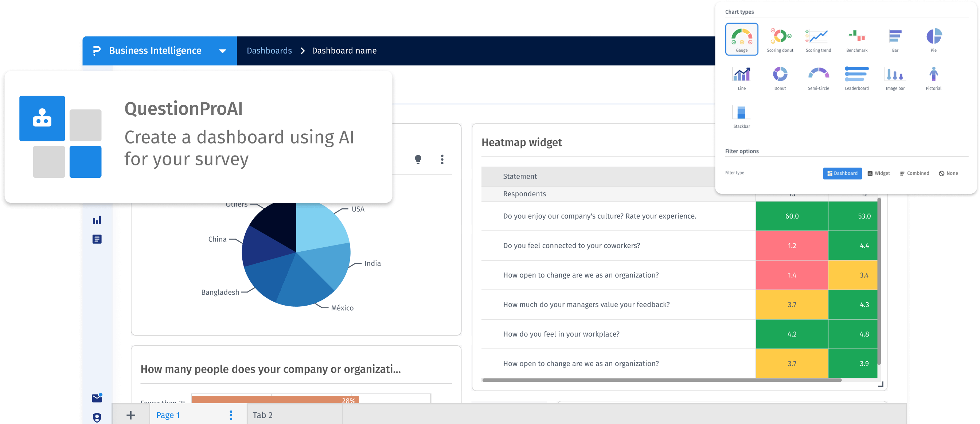Set filter type to Widget
The image size is (980, 424).
pyautogui.click(x=878, y=173)
